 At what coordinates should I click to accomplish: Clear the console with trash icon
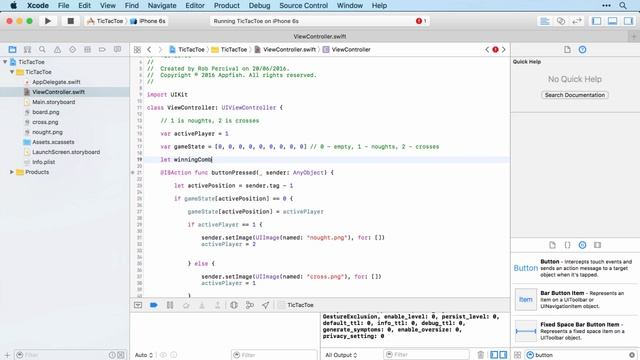click(480, 355)
